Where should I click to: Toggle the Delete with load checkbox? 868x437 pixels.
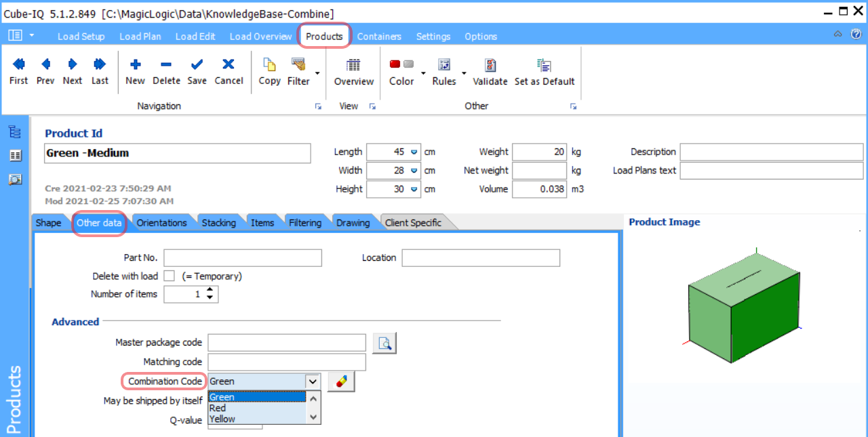[x=170, y=276]
